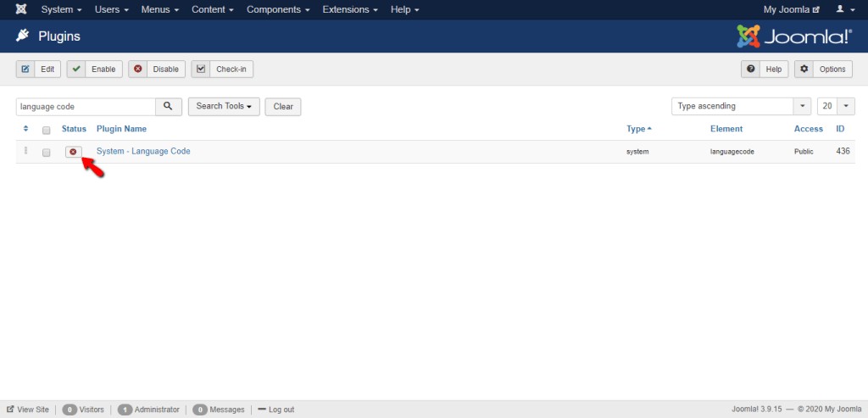
Task: Click the 'system' type cell text
Action: click(637, 152)
